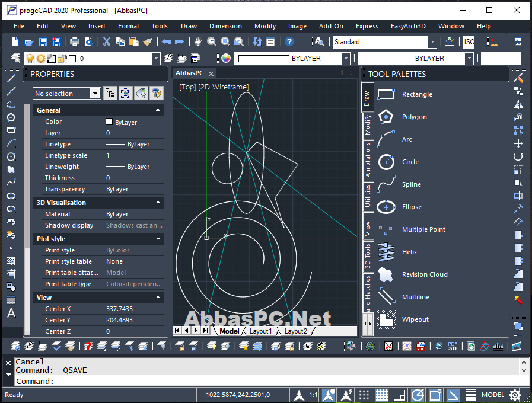532x403 pixels.
Task: Toggle snap dots in the status bar
Action: 364,395
